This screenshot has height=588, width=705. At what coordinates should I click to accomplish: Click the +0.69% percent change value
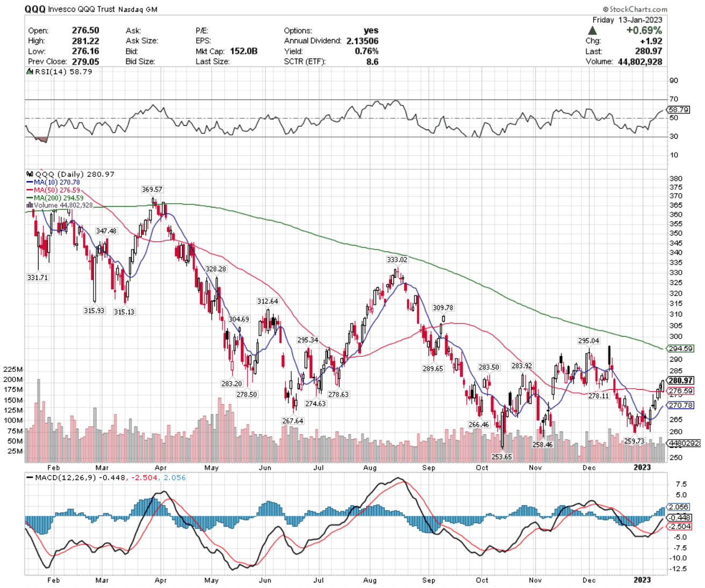[644, 31]
